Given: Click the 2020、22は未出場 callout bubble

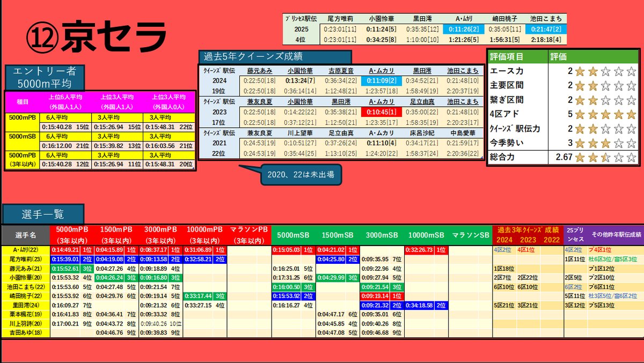Looking at the screenshot, I should pos(301,175).
